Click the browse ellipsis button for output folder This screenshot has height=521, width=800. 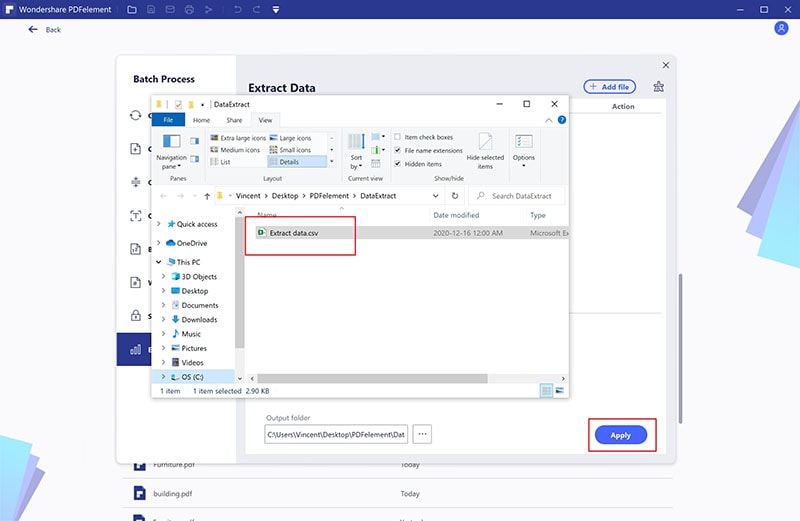point(422,434)
